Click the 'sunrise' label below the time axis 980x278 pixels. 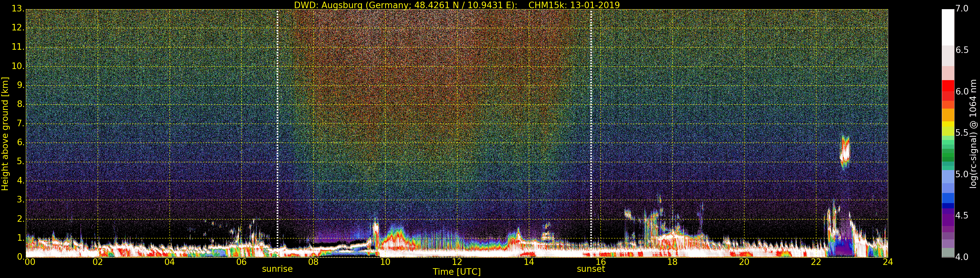[277, 269]
